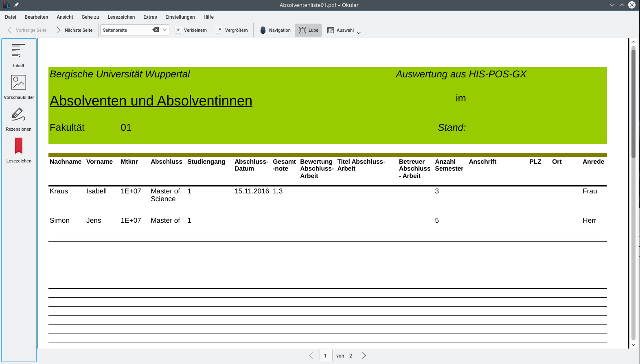Toggle the Lupe zoom tool

pyautogui.click(x=309, y=30)
